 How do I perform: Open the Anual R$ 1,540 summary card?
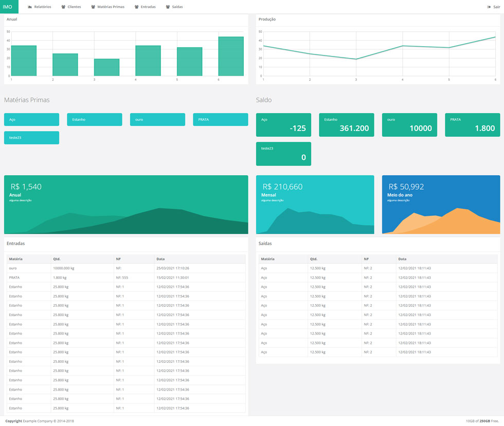tap(126, 204)
